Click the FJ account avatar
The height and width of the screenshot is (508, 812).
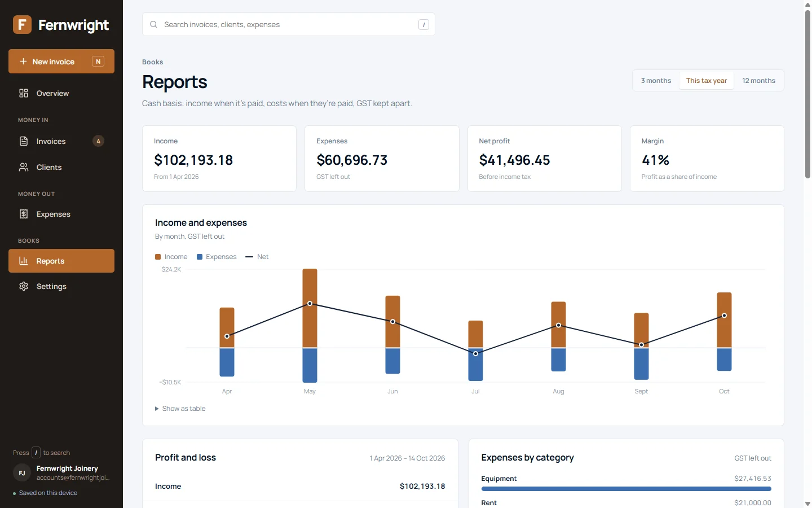click(22, 473)
